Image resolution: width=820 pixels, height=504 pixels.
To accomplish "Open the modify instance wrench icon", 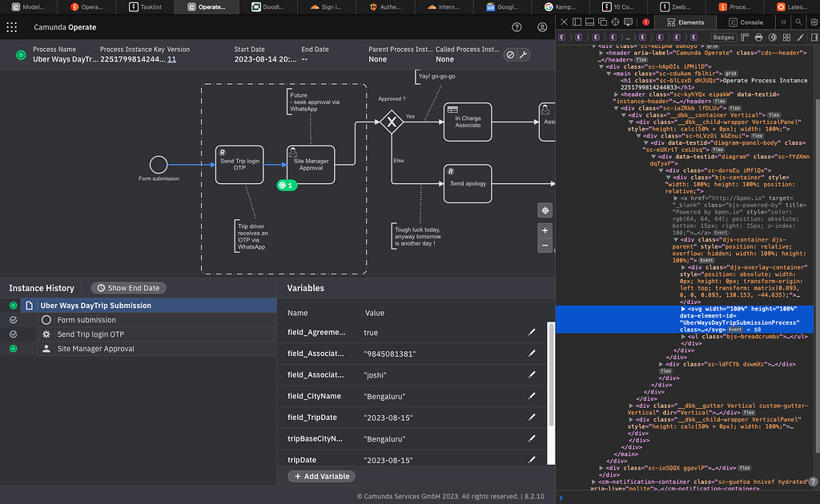I will tap(523, 56).
